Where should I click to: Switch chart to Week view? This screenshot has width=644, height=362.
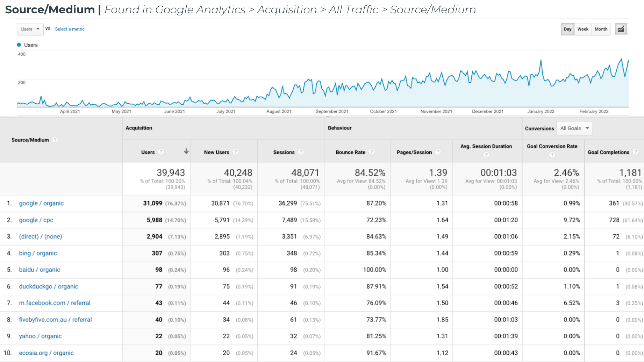[583, 29]
